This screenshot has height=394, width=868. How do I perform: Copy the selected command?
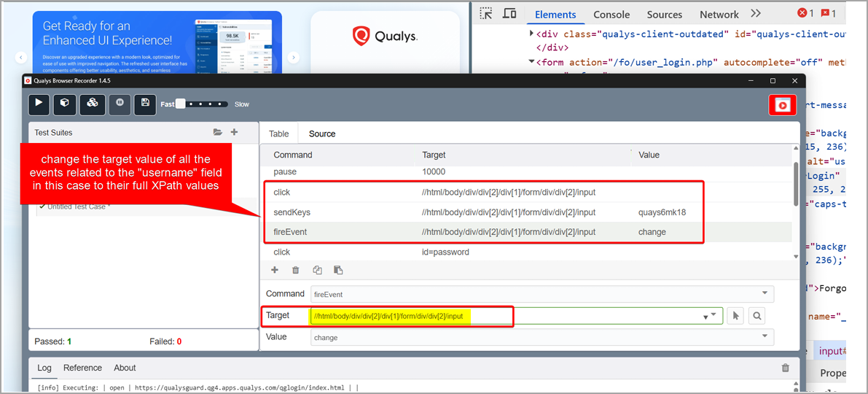click(x=317, y=270)
